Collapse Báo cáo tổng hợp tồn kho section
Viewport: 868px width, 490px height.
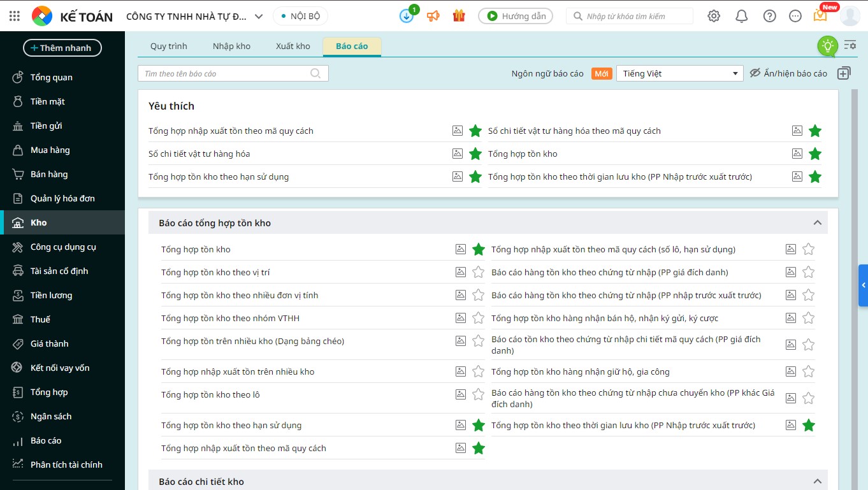tap(817, 223)
